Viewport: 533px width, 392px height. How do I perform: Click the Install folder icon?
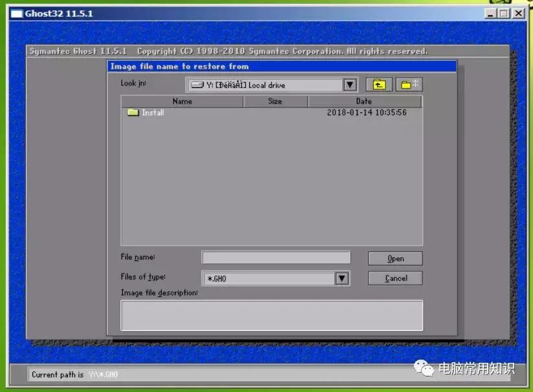click(x=133, y=113)
